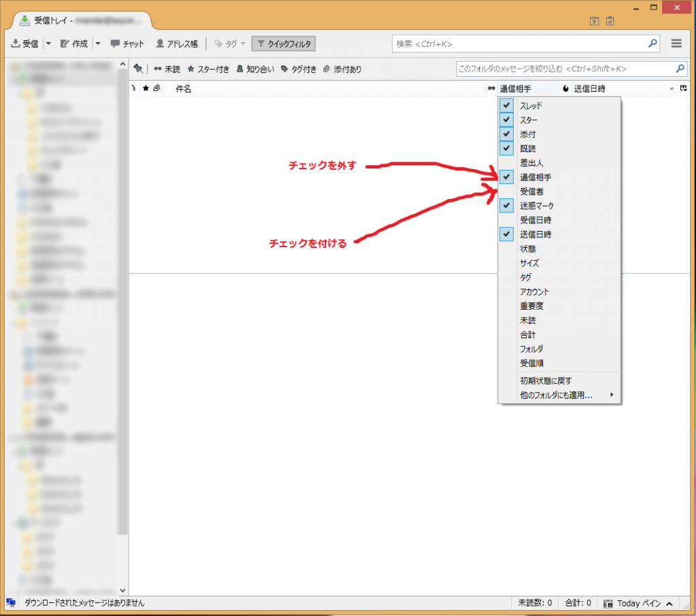Click the magnifier in the global search box

pyautogui.click(x=652, y=43)
